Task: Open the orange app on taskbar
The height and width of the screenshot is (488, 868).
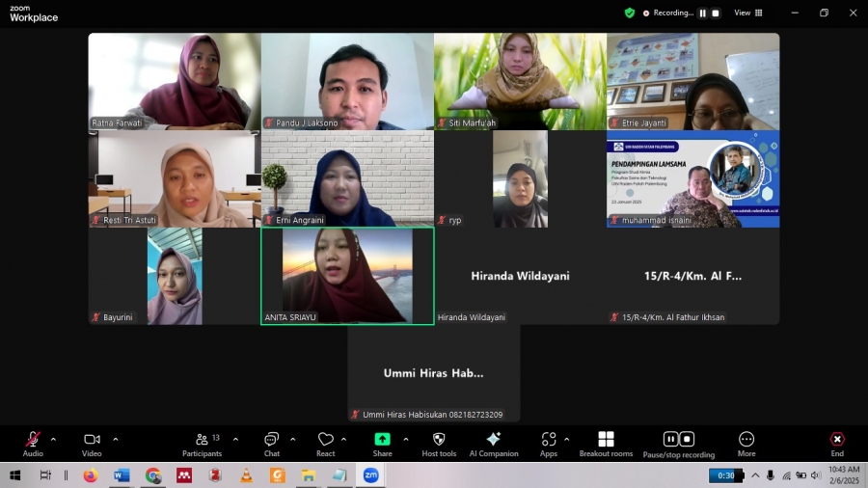Action: point(278,475)
